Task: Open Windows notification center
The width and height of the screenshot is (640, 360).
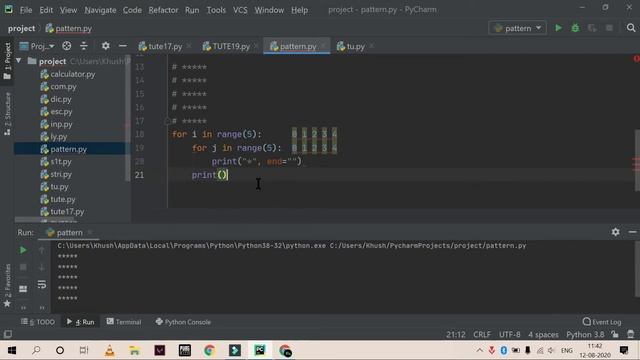Action: coord(624,350)
